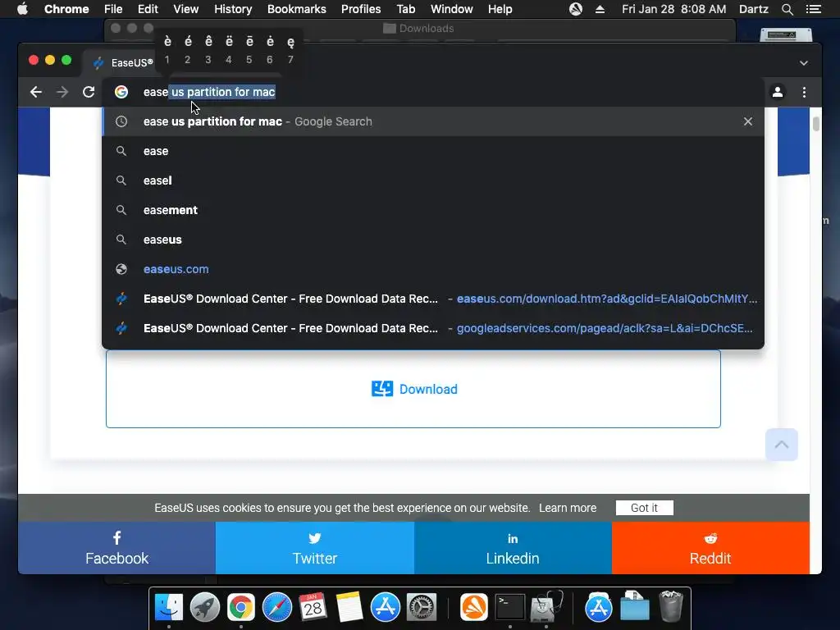Open Finder from the Dock

click(169, 608)
